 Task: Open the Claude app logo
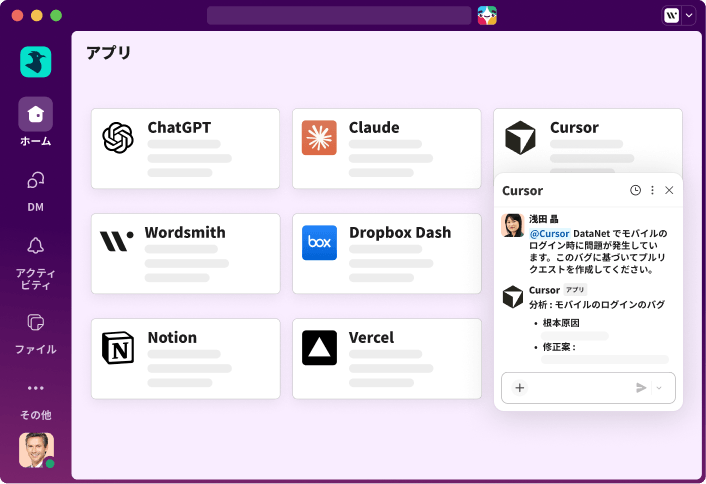pos(319,138)
